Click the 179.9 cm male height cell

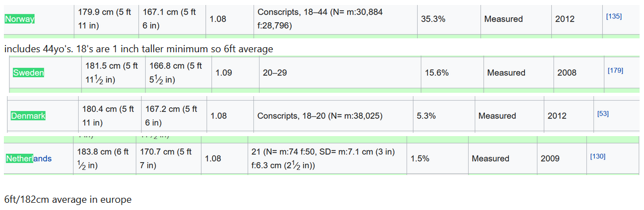click(107, 19)
